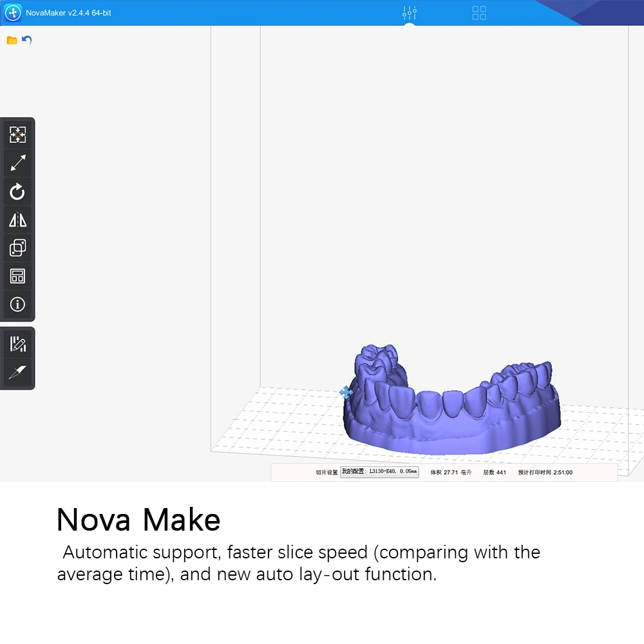644x644 pixels.
Task: Switch to the four-squares grid tab
Action: [x=479, y=13]
